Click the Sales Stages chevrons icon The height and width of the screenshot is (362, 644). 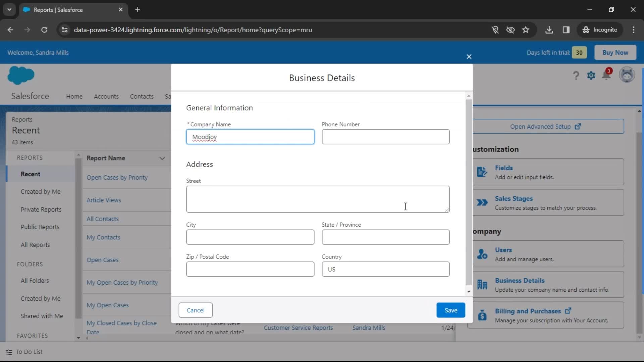pyautogui.click(x=482, y=202)
